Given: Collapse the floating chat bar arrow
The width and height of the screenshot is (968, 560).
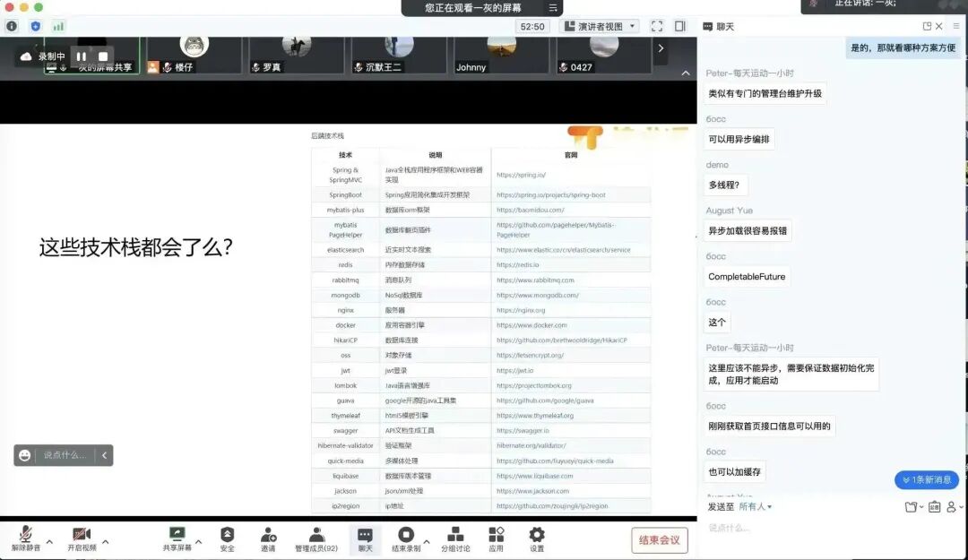Looking at the screenshot, I should coord(104,455).
